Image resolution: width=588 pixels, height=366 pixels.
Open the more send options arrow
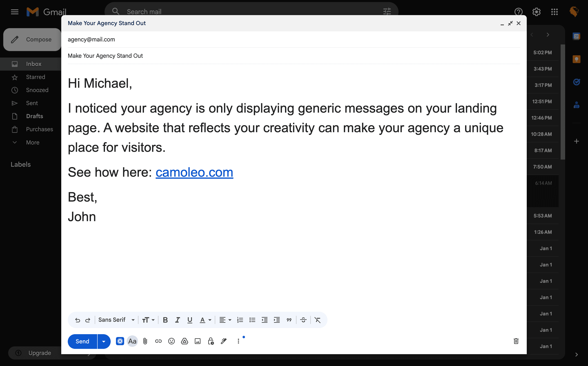click(104, 341)
